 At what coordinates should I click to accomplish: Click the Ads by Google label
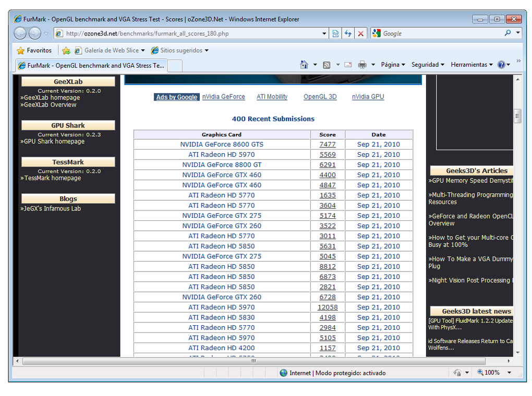(177, 97)
